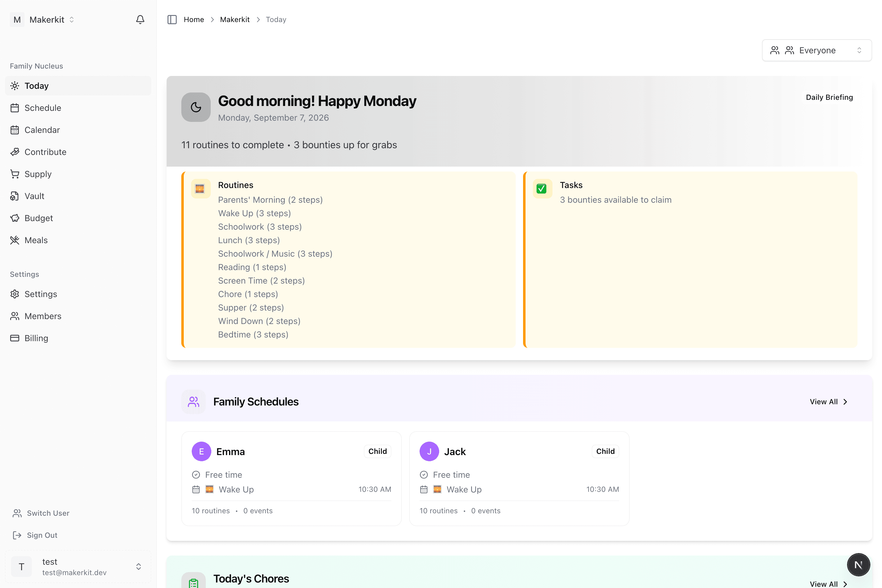Open the Contribute section

point(78,152)
